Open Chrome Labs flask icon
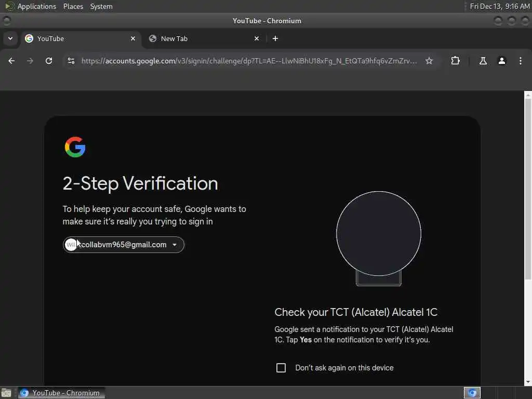Screen dimensions: 532x399 click(x=483, y=61)
